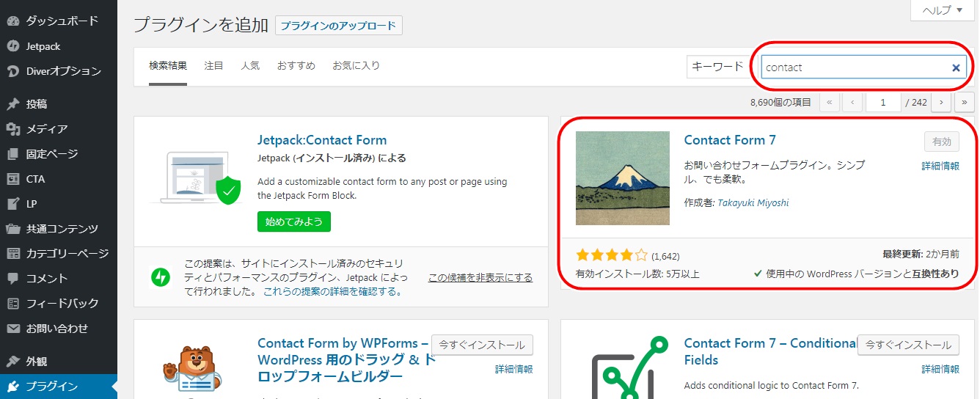Image resolution: width=980 pixels, height=399 pixels.
Task: Click the Dashboard icon in sidebar
Action: point(12,21)
